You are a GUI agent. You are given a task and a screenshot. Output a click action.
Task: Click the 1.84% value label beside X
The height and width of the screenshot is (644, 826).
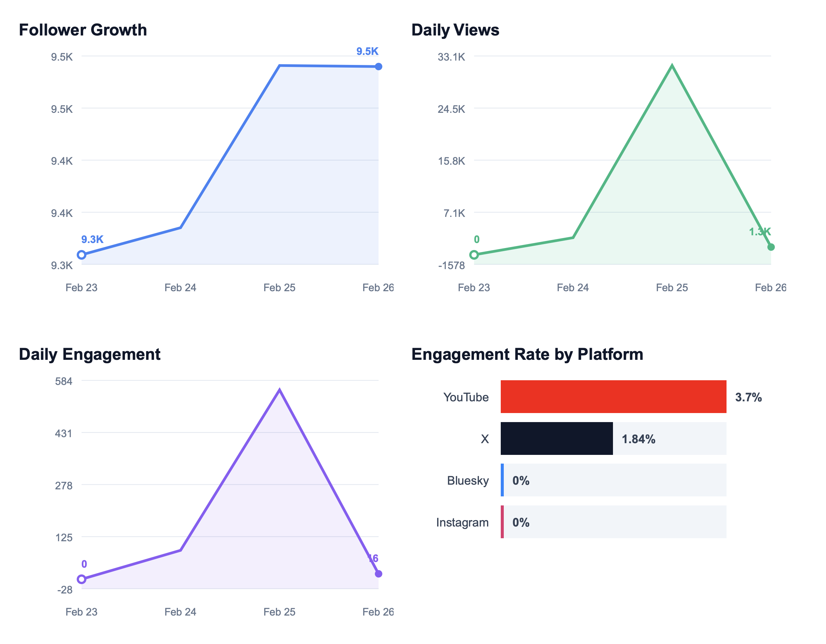coord(638,439)
